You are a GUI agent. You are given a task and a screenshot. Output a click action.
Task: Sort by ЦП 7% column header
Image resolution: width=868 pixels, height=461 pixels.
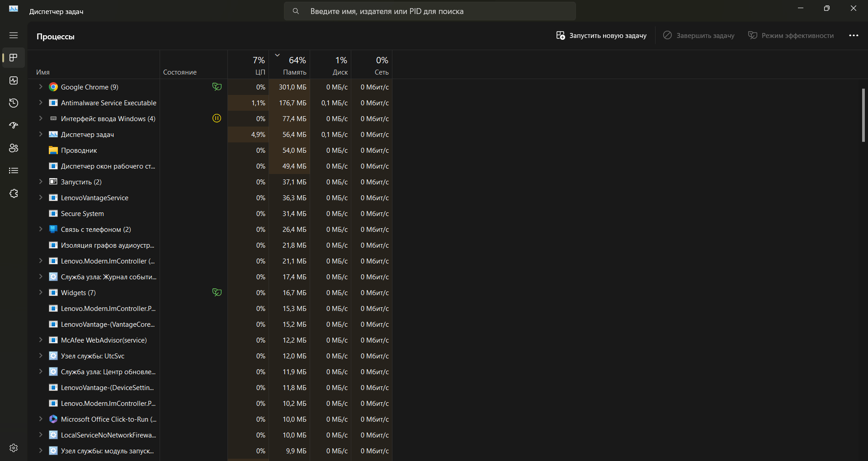coord(248,65)
